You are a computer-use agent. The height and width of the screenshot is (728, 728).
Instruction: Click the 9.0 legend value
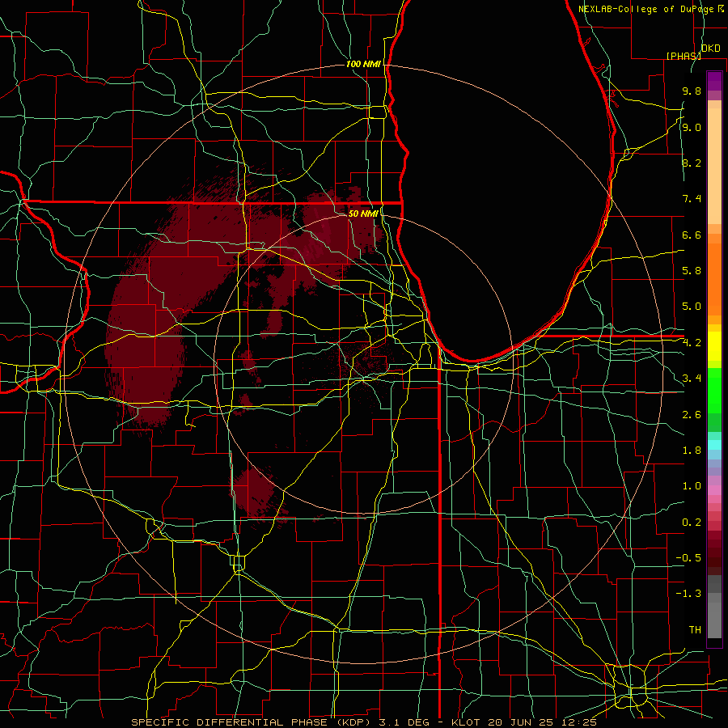pyautogui.click(x=692, y=127)
